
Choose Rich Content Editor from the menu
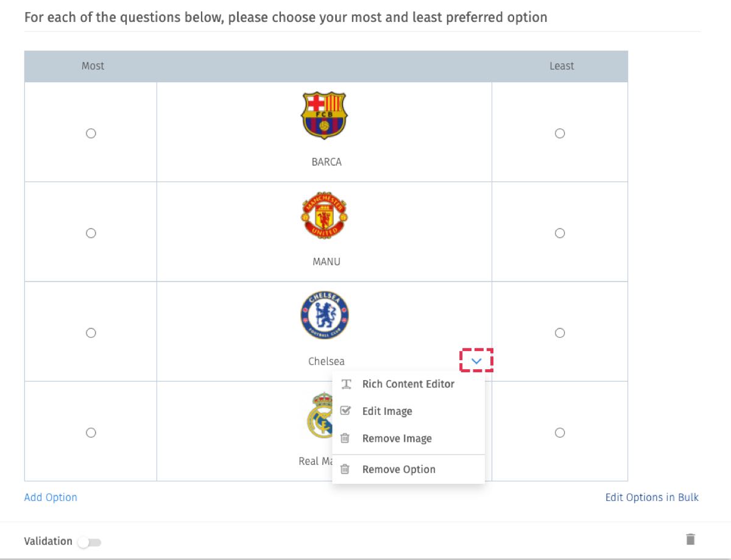coord(408,384)
